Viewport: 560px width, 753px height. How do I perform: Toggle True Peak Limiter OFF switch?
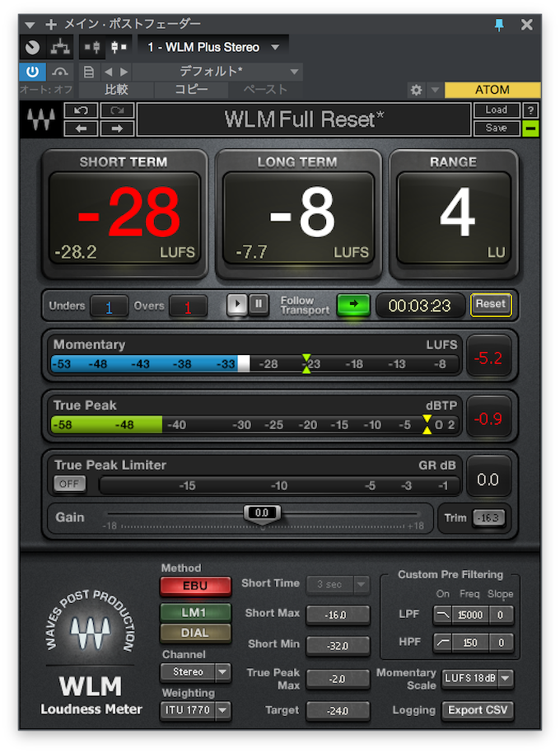(x=69, y=484)
